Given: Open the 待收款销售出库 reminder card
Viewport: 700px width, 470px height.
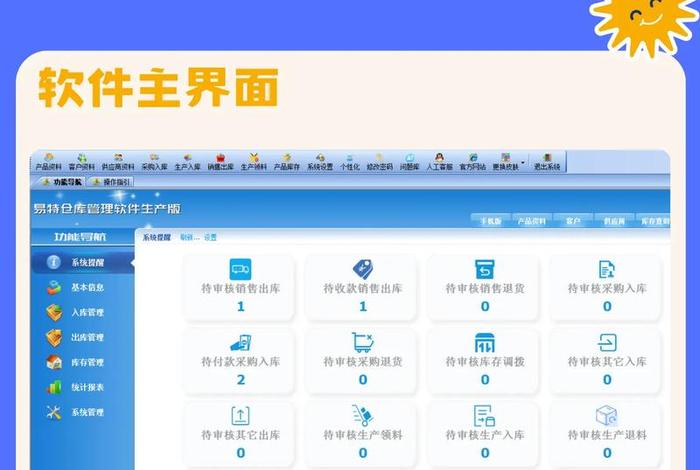Looking at the screenshot, I should point(362,287).
